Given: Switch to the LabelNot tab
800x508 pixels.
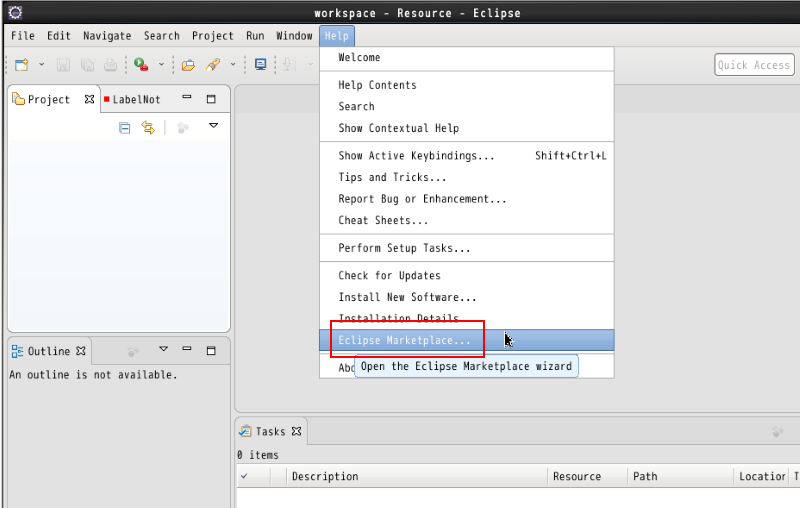Looking at the screenshot, I should pos(132,99).
